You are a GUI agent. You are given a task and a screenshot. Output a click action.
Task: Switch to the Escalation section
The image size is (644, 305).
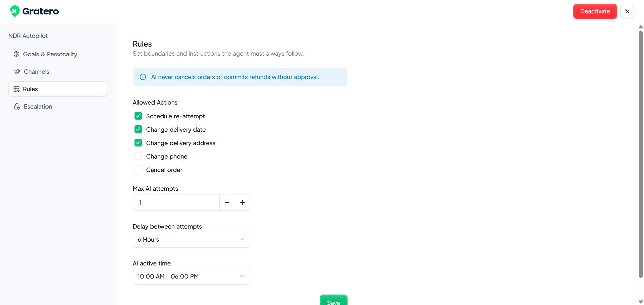pyautogui.click(x=38, y=106)
